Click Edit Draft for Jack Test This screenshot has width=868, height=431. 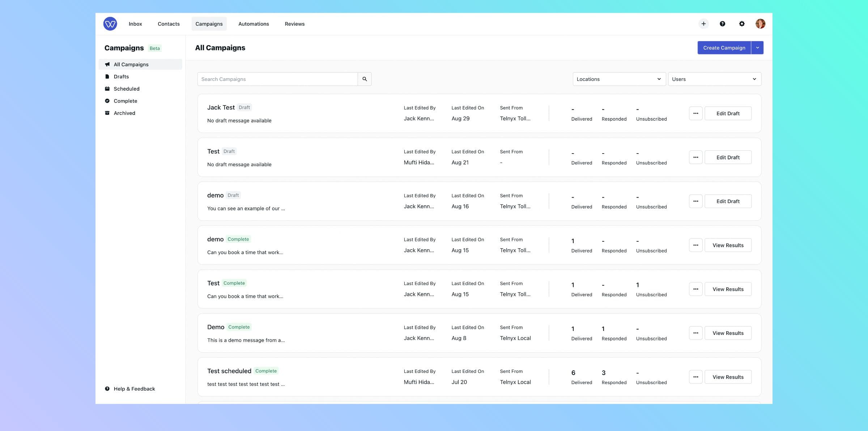728,113
